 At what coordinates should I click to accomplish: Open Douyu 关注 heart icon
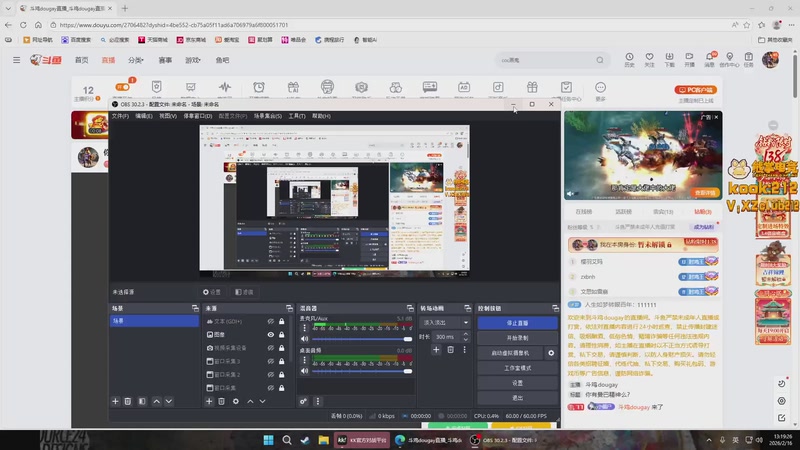point(649,60)
